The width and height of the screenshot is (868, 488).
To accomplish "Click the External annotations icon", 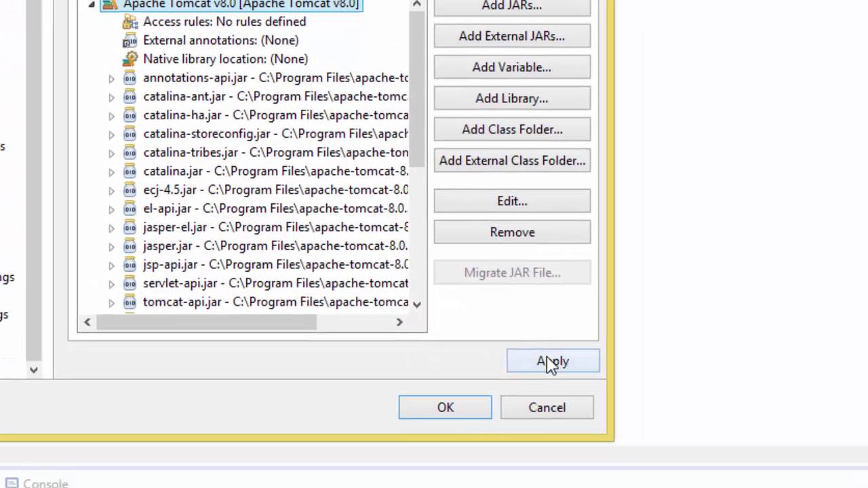I will (130, 41).
